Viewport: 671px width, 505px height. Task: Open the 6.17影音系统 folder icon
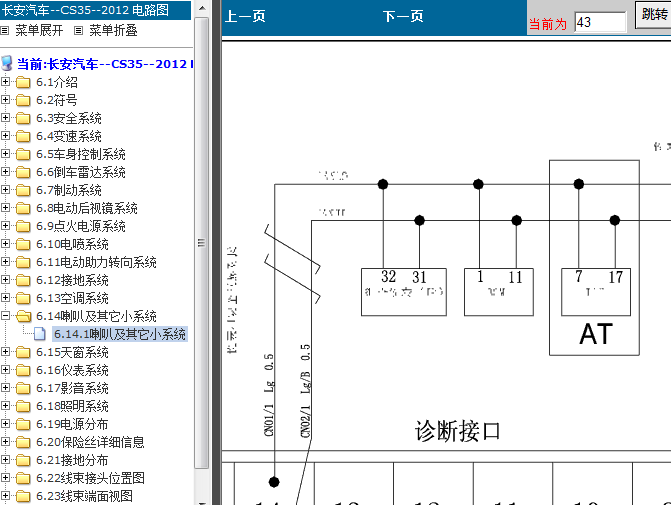23,388
